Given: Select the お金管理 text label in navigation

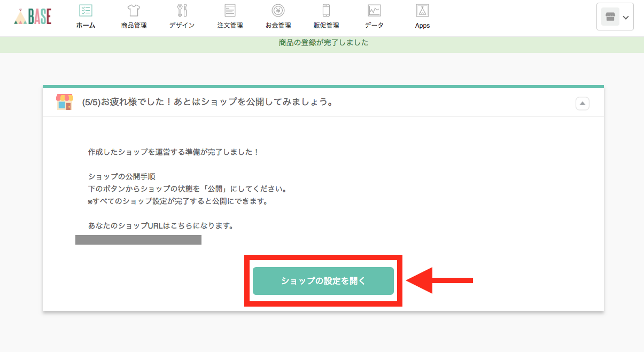Looking at the screenshot, I should (278, 25).
